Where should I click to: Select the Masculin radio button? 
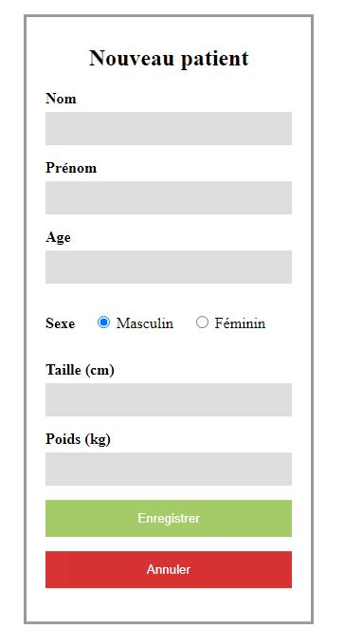pyautogui.click(x=104, y=322)
